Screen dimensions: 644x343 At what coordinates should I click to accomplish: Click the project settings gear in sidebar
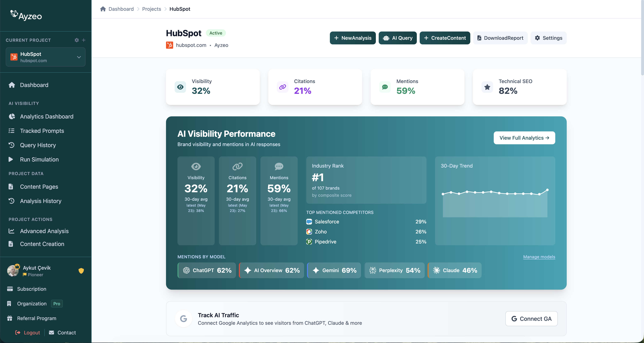point(77,40)
